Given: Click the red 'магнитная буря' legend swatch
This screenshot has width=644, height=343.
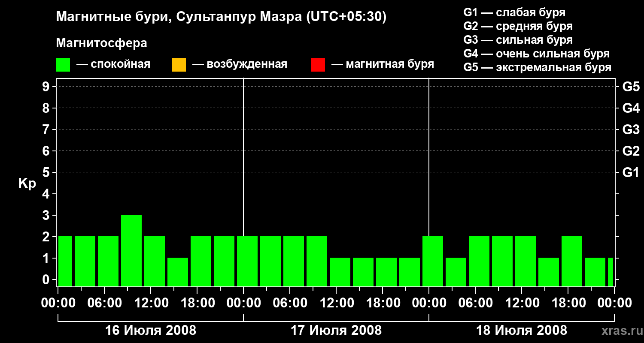Looking at the screenshot, I should (318, 65).
